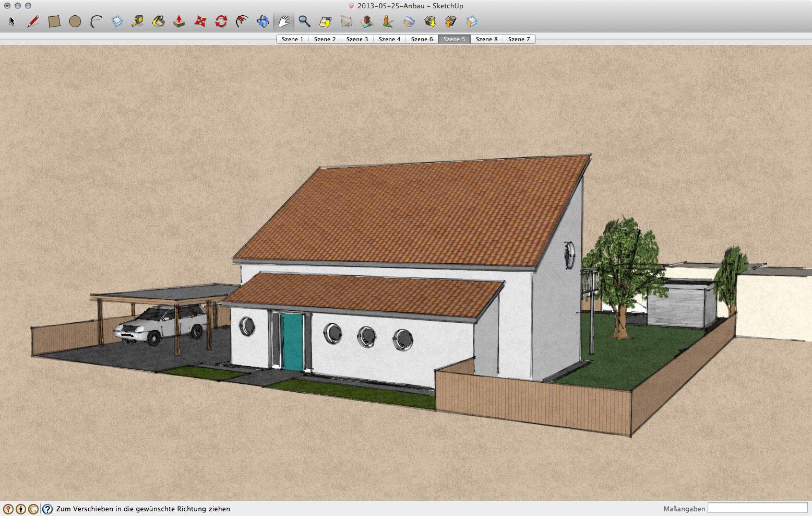Activate the Rotate tool
812x516 pixels.
click(221, 21)
